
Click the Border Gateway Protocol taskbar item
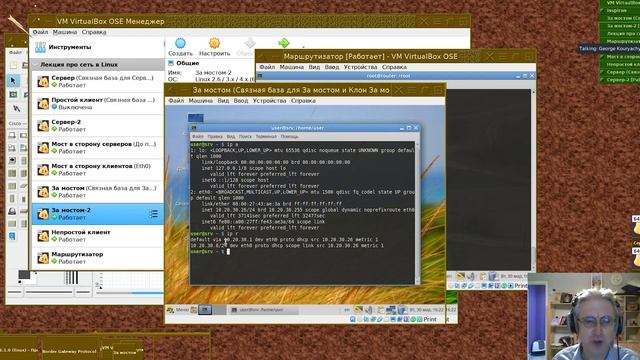69,351
